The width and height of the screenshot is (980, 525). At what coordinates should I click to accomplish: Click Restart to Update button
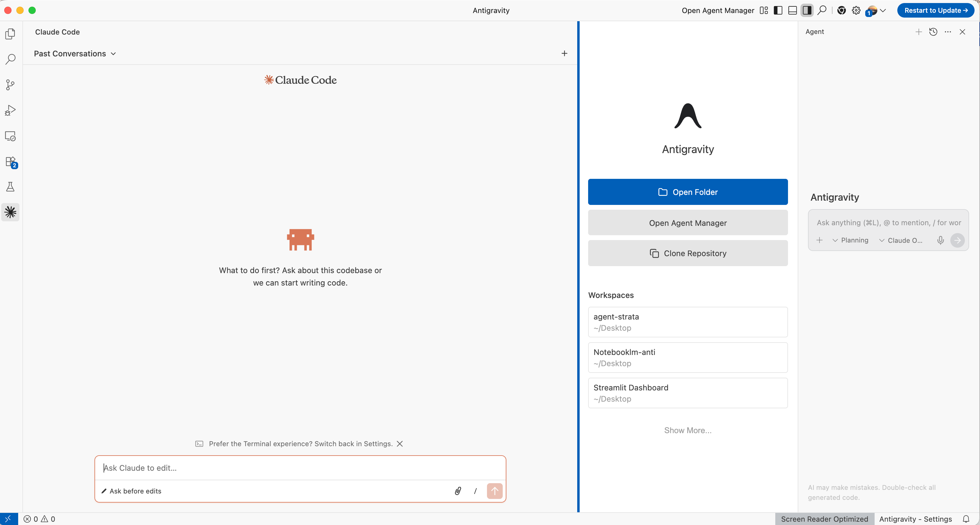[x=935, y=10]
